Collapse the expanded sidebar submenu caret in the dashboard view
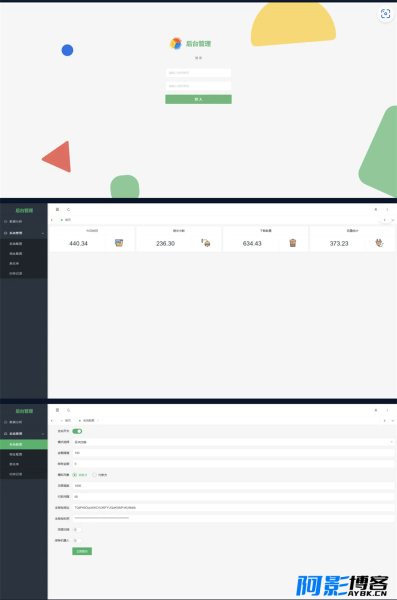Image resolution: width=397 pixels, height=600 pixels. (43, 233)
